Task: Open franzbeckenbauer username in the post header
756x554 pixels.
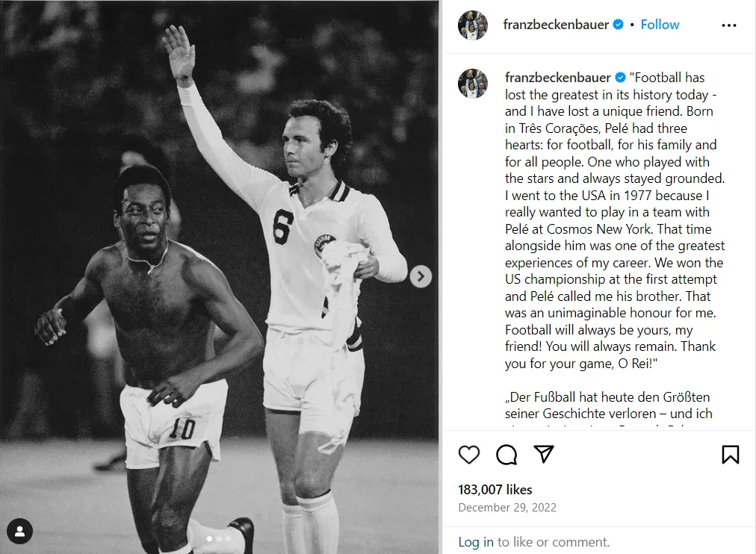Action: 556,25
